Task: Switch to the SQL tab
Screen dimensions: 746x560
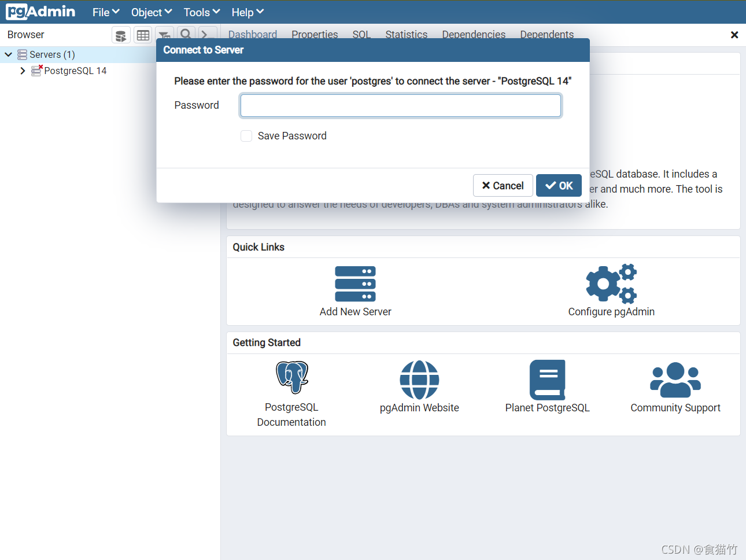Action: [361, 34]
